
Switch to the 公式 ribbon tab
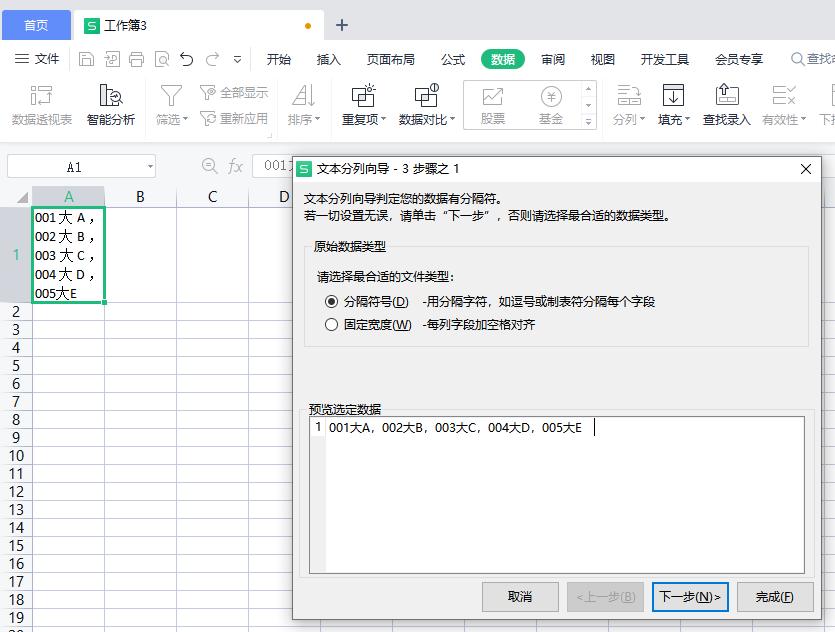click(452, 59)
